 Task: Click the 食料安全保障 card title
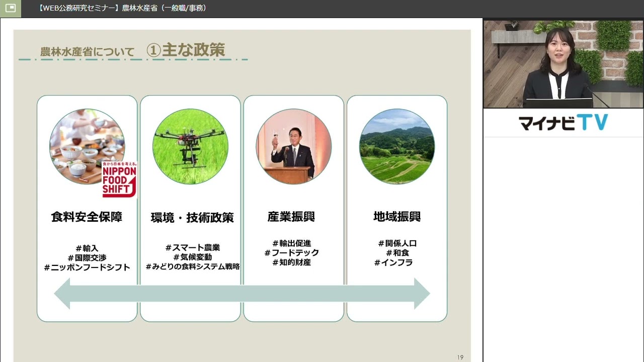coord(87,217)
